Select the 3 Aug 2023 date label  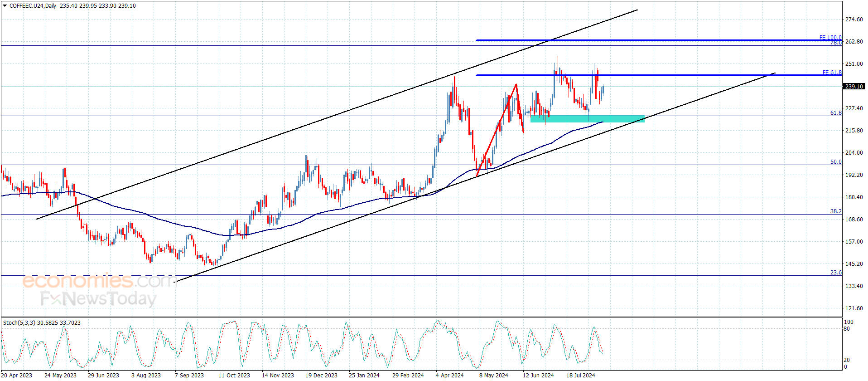(x=146, y=375)
